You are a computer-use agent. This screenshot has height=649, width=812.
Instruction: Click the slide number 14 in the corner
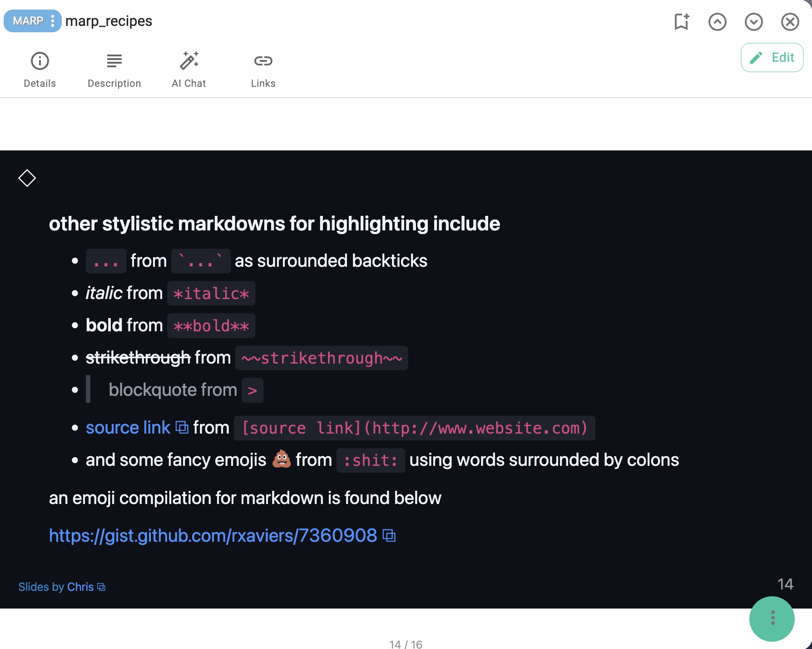(785, 584)
